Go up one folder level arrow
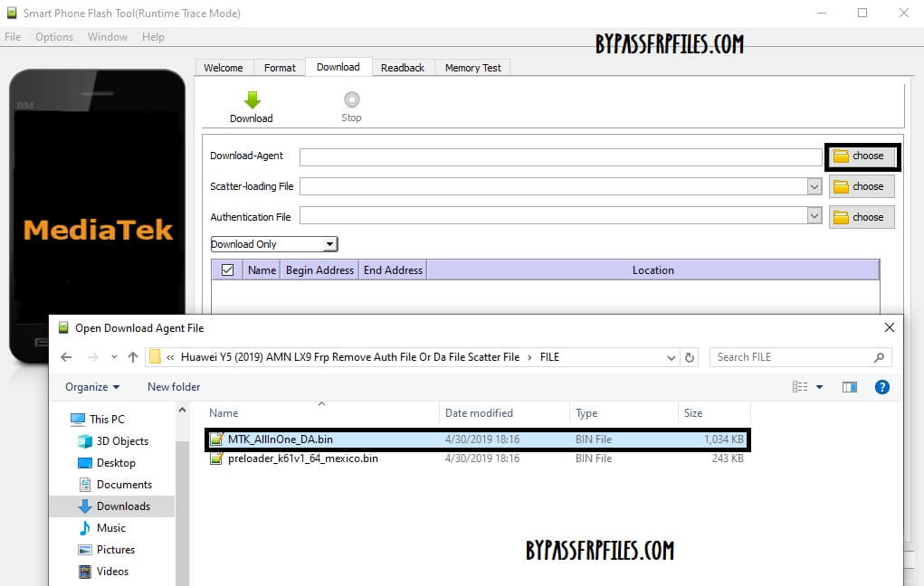Image resolution: width=924 pixels, height=586 pixels. tap(133, 357)
